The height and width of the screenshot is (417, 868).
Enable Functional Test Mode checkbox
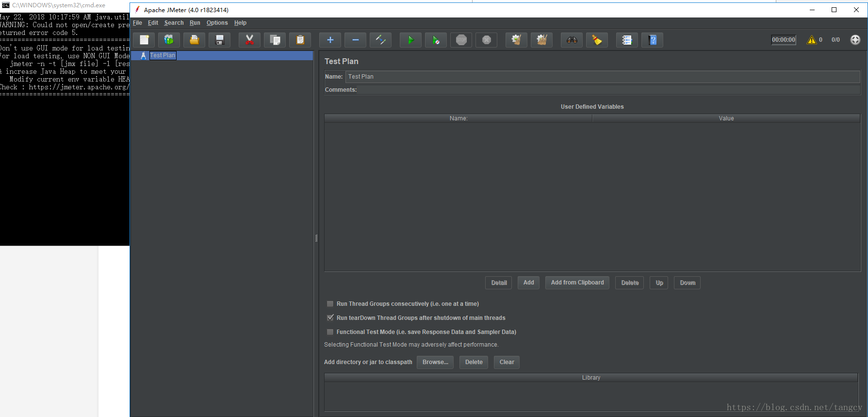(x=330, y=332)
